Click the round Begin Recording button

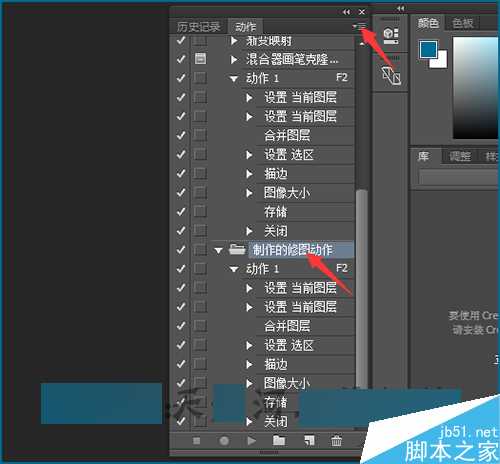224,441
